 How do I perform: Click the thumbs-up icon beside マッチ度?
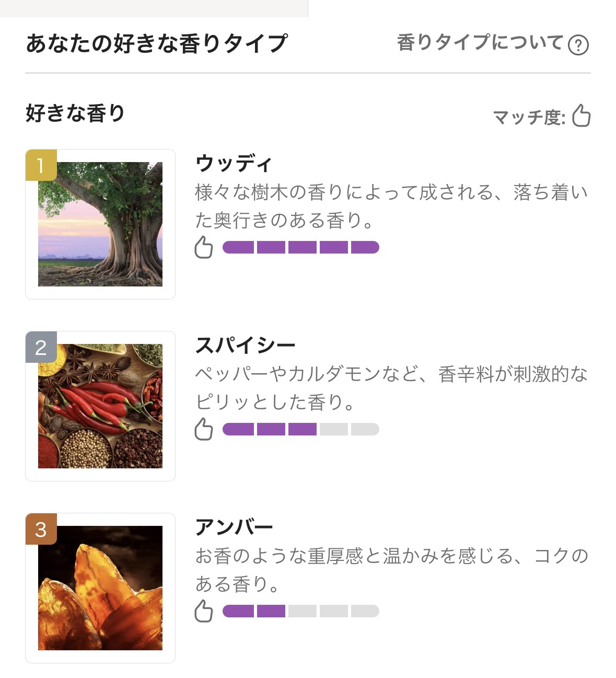pyautogui.click(x=581, y=116)
